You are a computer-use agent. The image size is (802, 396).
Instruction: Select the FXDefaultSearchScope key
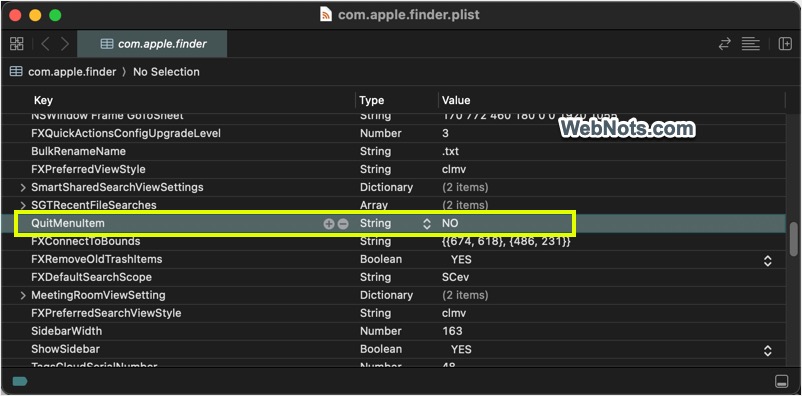(x=92, y=277)
